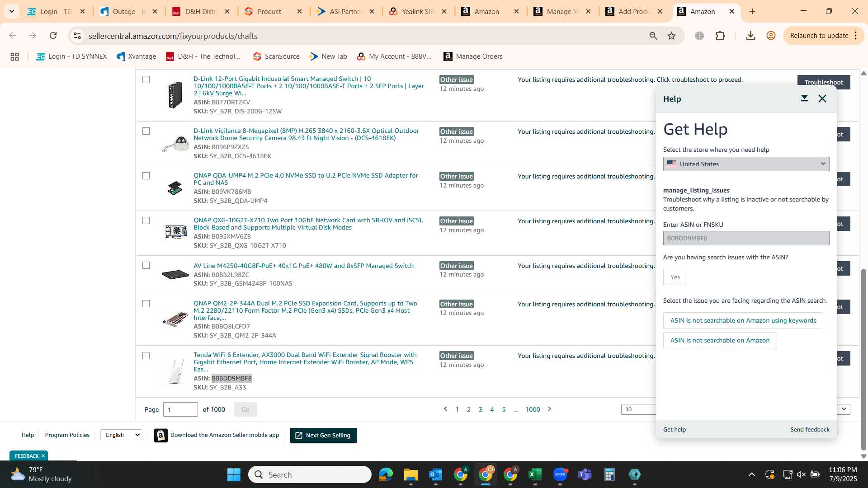Screen dimensions: 868x488
Task: Select the Tenda WiFi 6 Extender checkbox
Action: [x=146, y=356]
